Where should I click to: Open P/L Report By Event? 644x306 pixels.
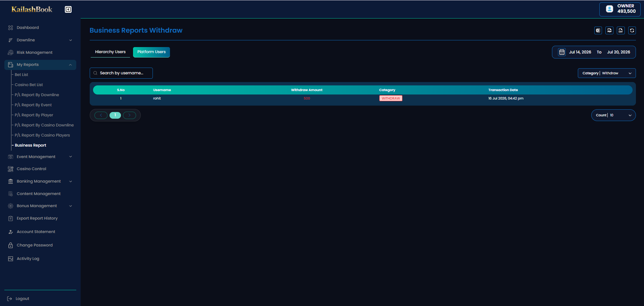[33, 105]
